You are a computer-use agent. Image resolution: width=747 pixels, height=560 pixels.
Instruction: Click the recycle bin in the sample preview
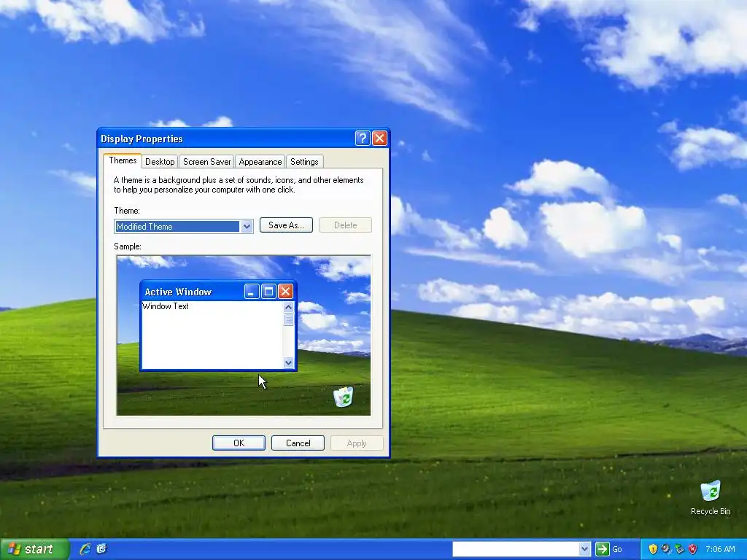(343, 397)
